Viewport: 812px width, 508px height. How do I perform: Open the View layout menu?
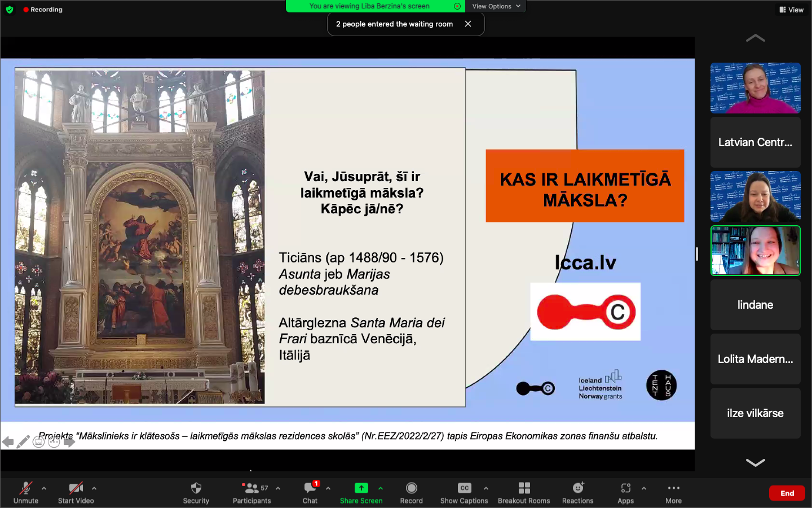point(792,10)
